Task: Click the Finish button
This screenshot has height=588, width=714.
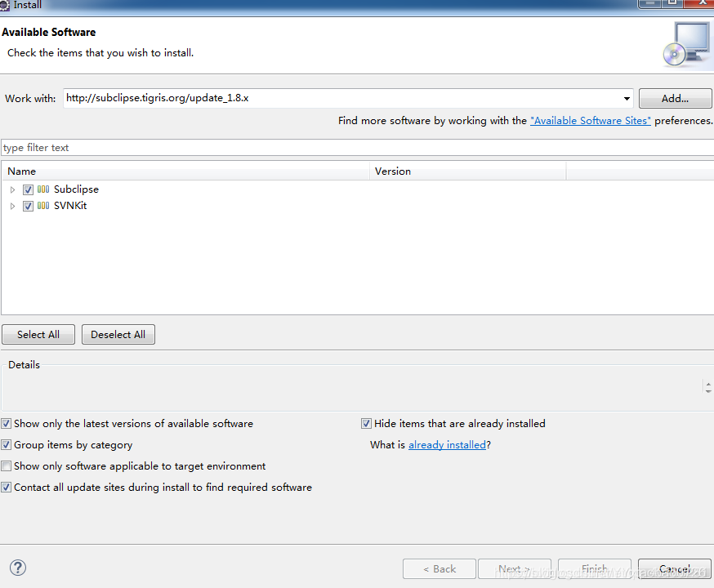Action: click(594, 569)
